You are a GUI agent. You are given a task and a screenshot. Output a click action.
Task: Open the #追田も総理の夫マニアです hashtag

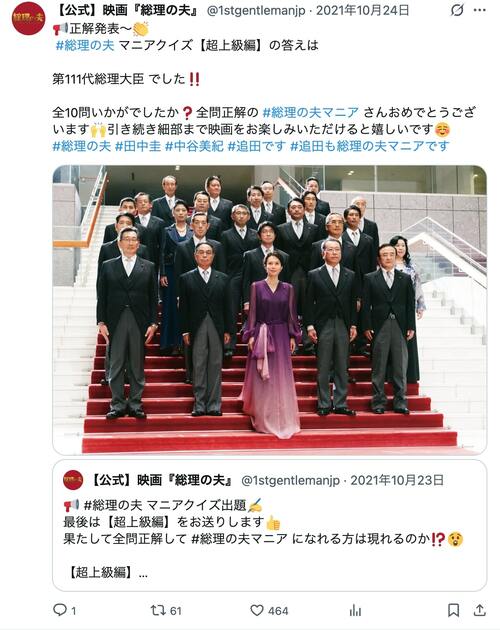pos(369,146)
